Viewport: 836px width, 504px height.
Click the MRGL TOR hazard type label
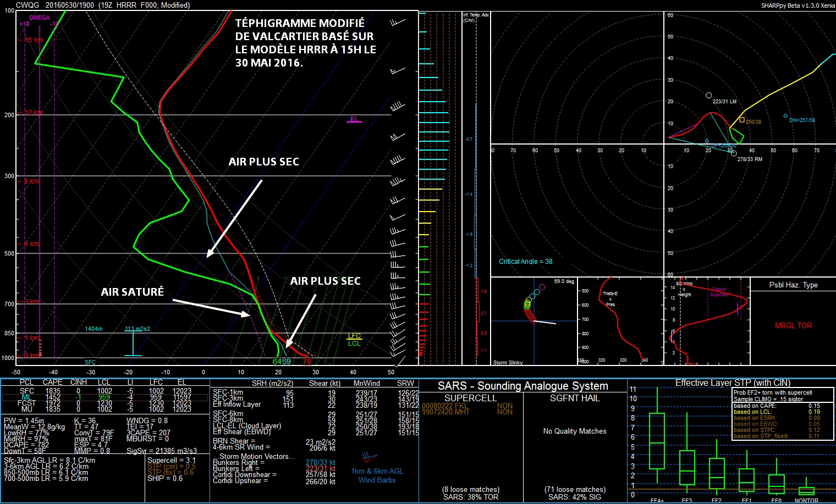tap(793, 325)
